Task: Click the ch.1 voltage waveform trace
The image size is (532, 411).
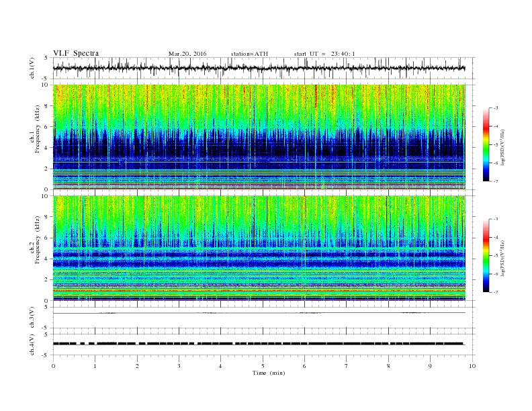Action: tap(259, 68)
